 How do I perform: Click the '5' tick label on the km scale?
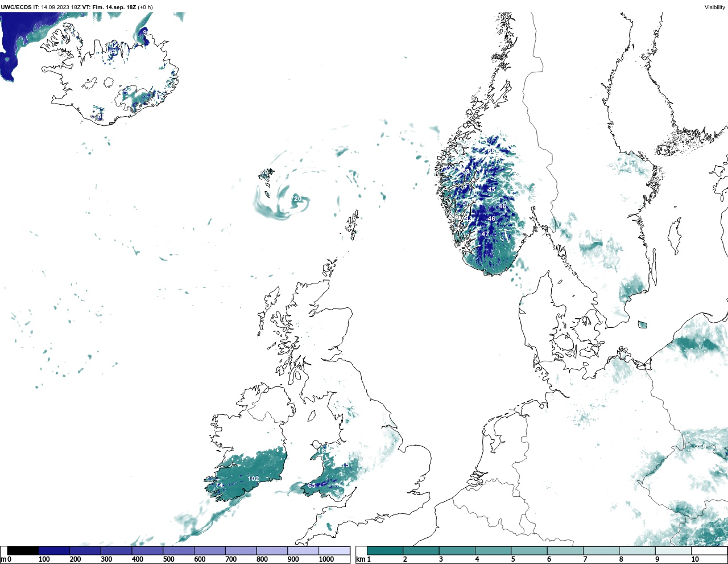tap(512, 559)
